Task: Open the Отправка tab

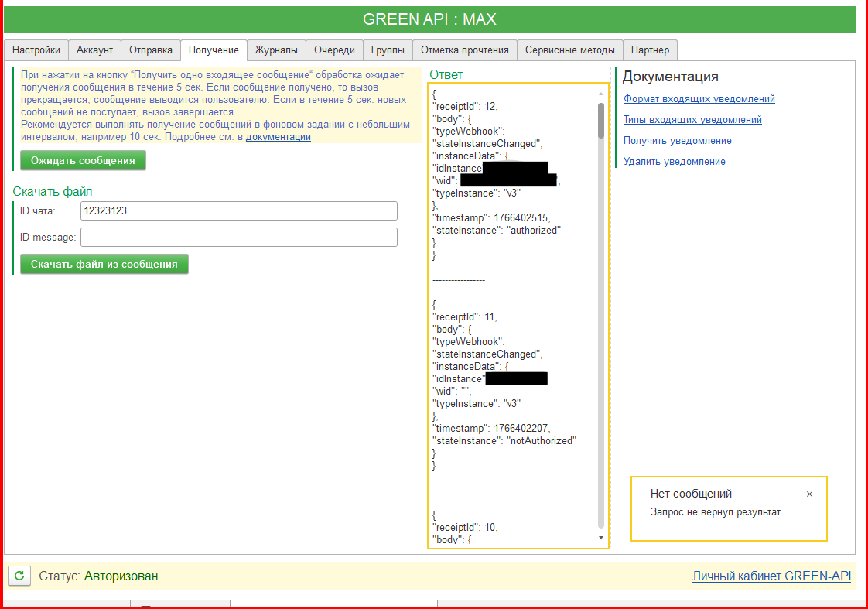Action: pos(151,50)
